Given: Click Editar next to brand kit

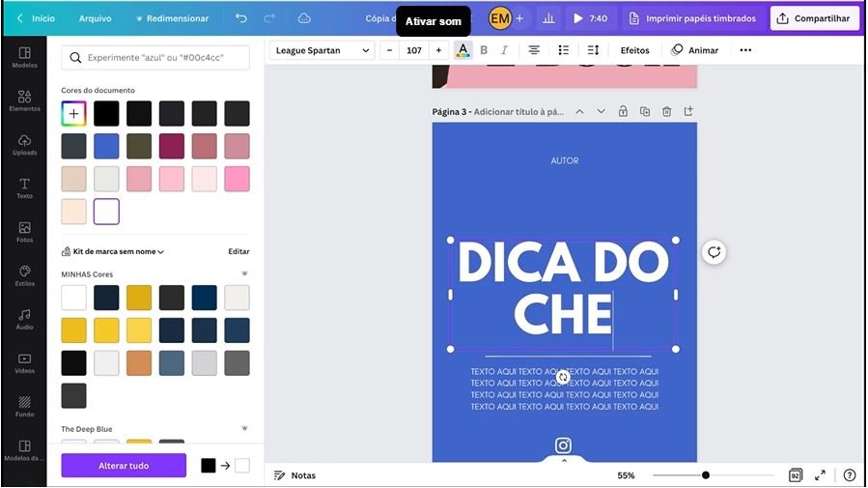Looking at the screenshot, I should [238, 251].
